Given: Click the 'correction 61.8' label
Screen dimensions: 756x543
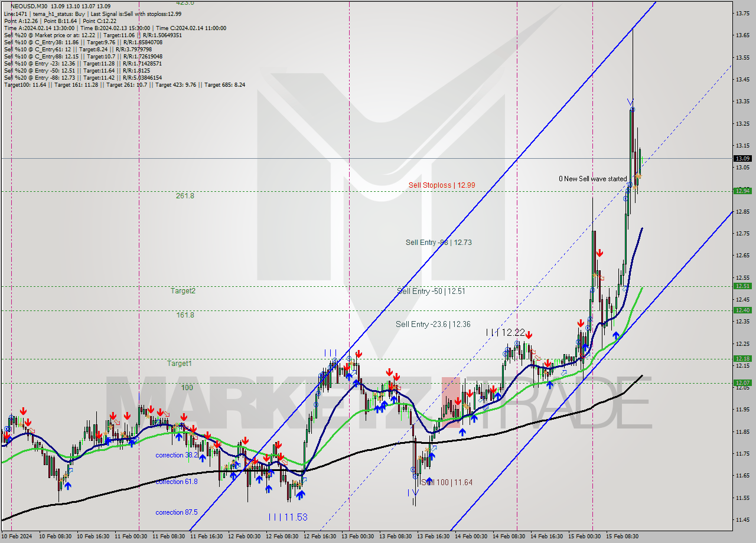Looking at the screenshot, I should tap(176, 482).
